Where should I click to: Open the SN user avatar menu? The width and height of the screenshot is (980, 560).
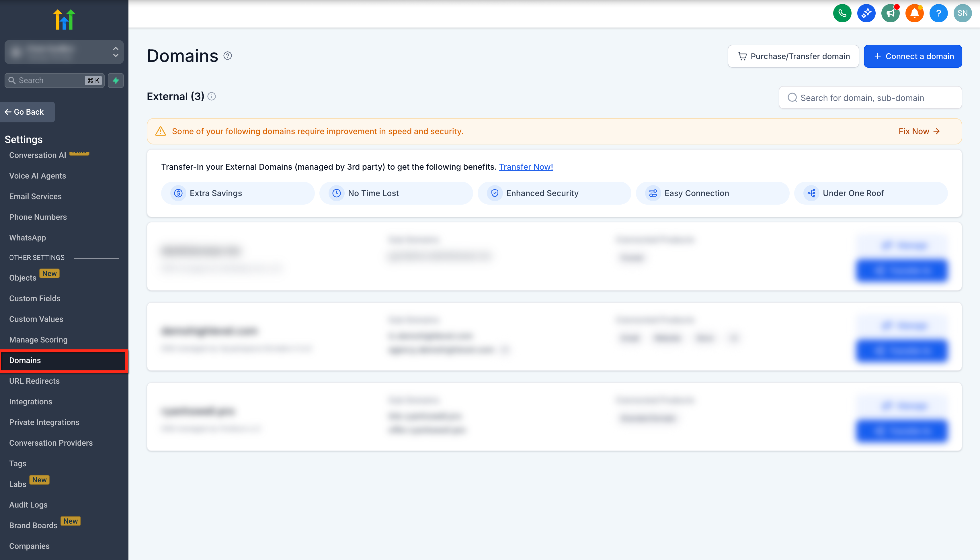coord(962,13)
